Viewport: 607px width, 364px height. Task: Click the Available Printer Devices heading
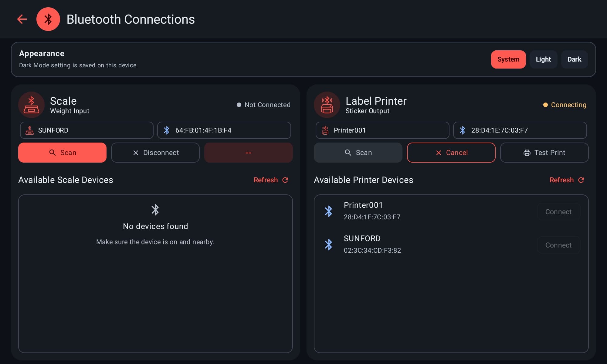click(363, 180)
